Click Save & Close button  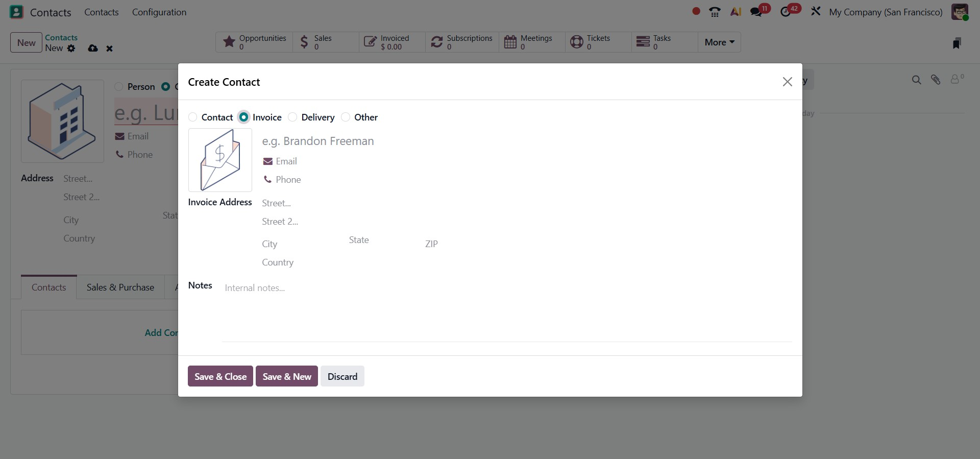(x=220, y=376)
